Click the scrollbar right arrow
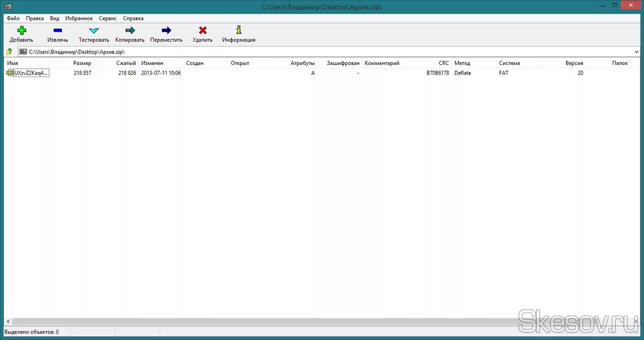 coord(636,321)
